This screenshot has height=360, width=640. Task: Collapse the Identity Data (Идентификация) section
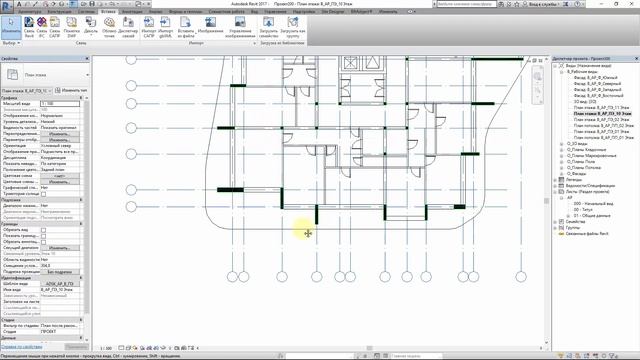81,278
